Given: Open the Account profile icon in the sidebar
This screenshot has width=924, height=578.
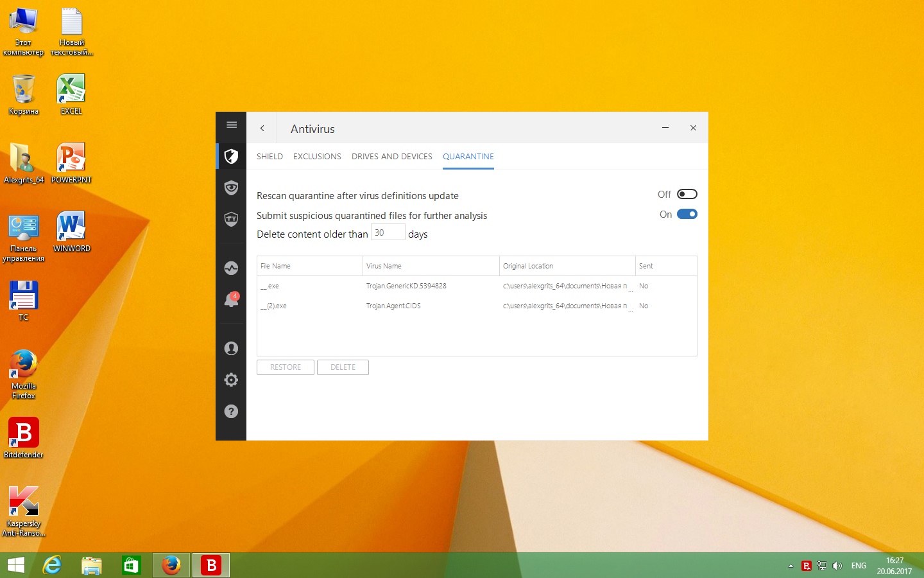Looking at the screenshot, I should tap(232, 348).
